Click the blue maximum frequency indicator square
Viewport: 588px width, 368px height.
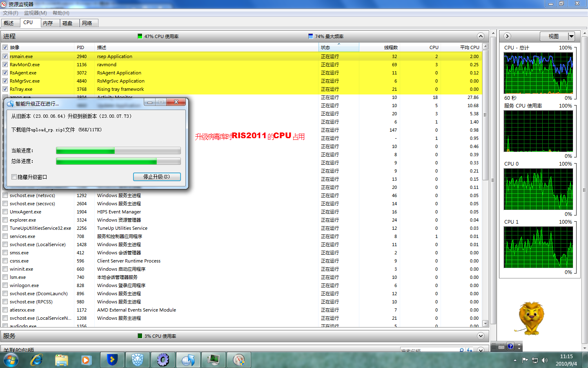pos(311,36)
